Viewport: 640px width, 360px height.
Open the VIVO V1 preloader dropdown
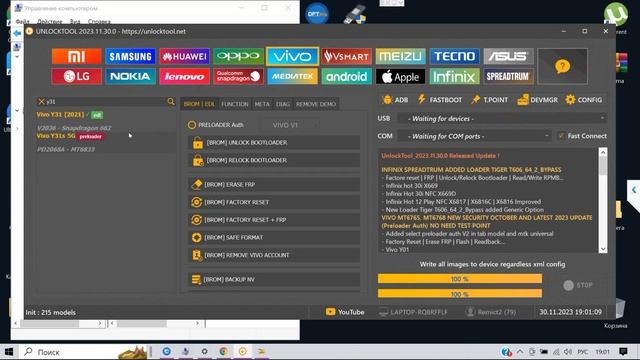290,125
